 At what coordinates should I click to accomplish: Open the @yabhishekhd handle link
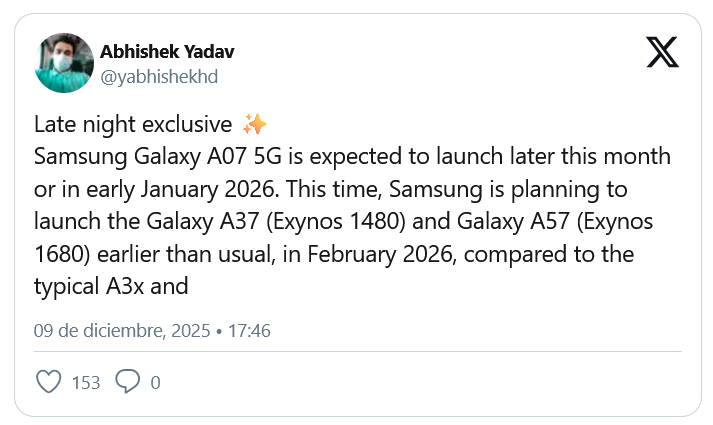[x=159, y=76]
